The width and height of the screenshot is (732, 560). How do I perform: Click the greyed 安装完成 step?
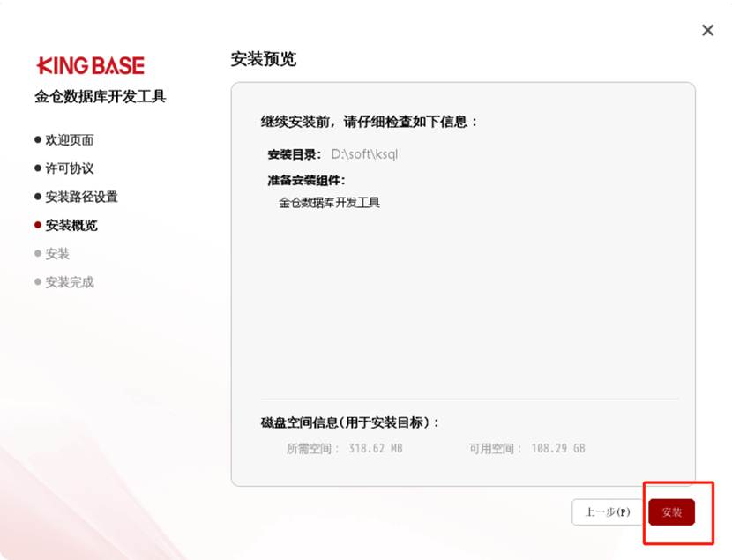coord(69,282)
